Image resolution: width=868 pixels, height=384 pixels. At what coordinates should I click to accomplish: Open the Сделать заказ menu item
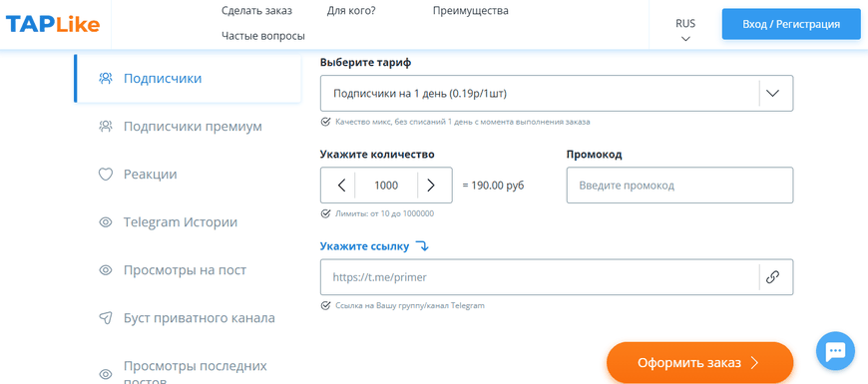[256, 11]
